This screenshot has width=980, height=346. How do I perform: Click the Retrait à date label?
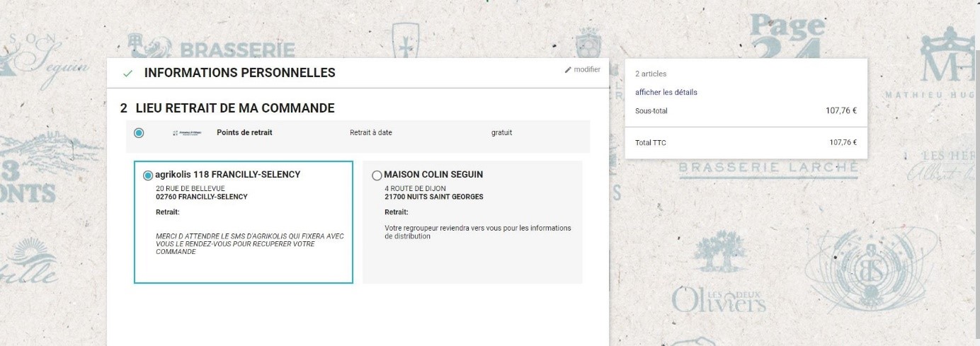[x=371, y=132]
